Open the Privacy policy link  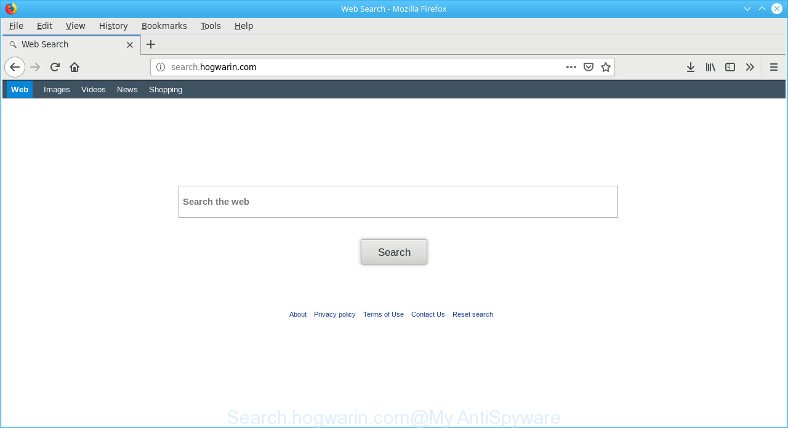(334, 314)
